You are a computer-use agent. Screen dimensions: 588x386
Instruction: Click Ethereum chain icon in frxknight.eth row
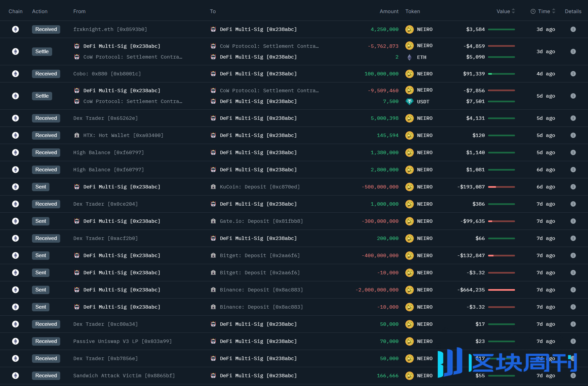click(15, 29)
